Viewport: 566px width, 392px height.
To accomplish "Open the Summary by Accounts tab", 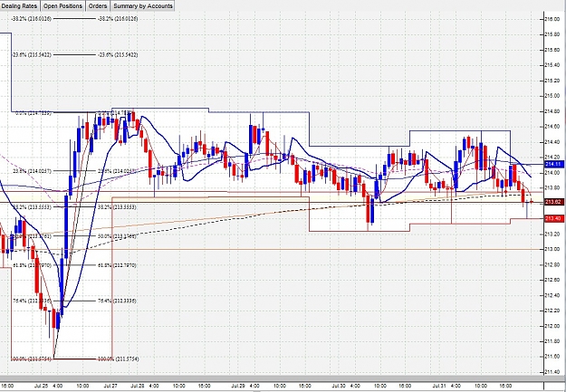I will pos(142,5).
